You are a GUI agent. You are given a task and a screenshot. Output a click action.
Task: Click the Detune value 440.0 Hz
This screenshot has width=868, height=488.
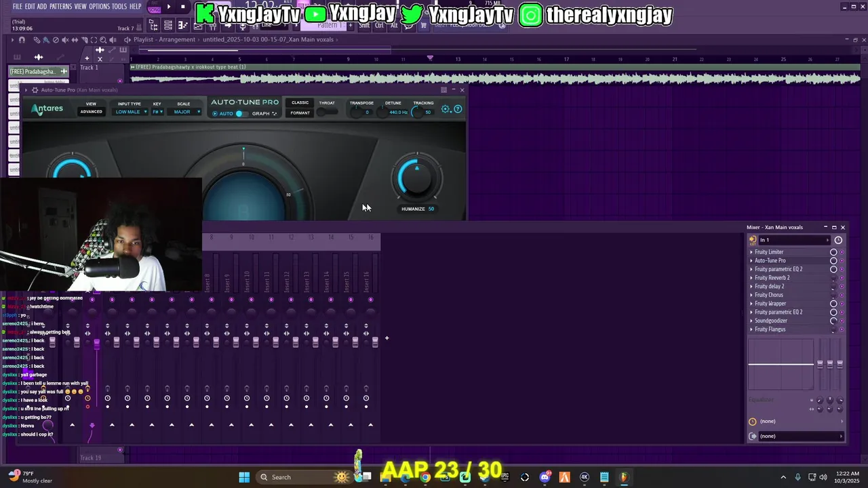point(399,113)
